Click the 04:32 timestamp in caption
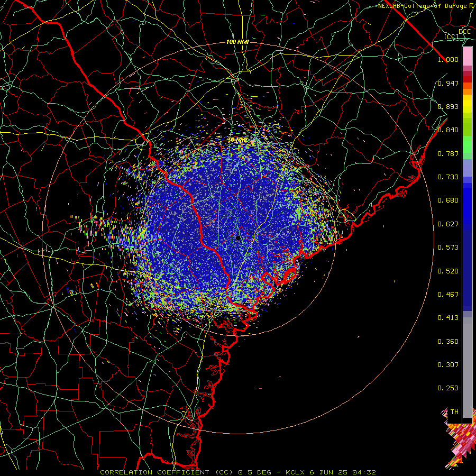 (x=364, y=472)
